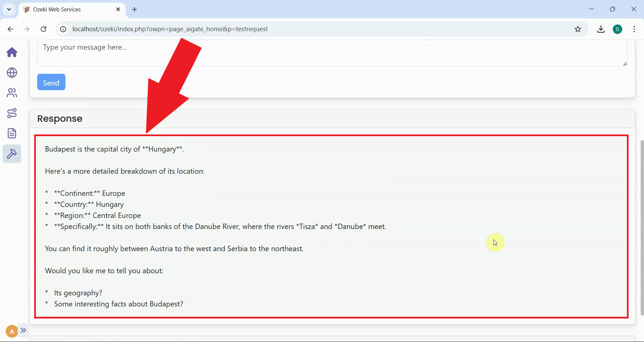
Task: Open the browser profile button showing 0
Action: click(618, 29)
